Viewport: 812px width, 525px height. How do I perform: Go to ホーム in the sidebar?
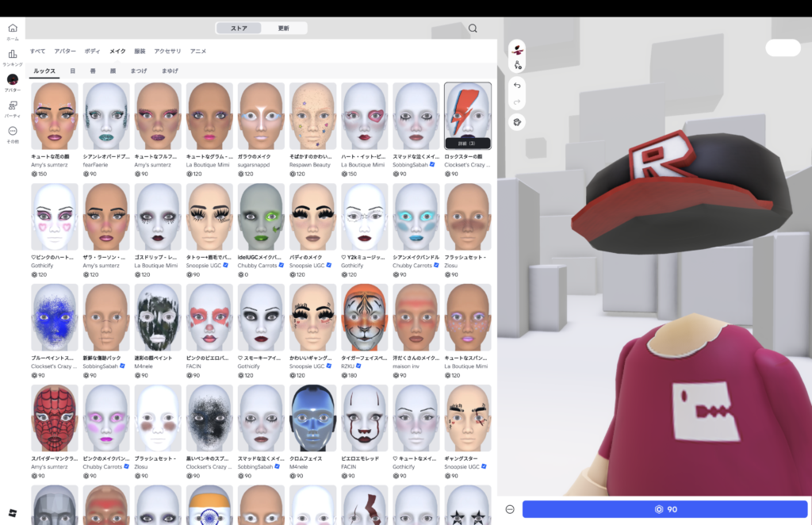pos(12,29)
